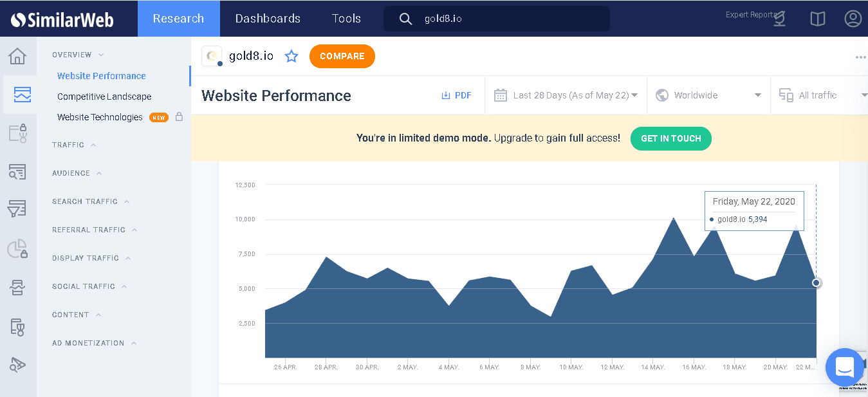Click the home icon in left sidebar
This screenshot has width=868, height=397.
(x=17, y=57)
